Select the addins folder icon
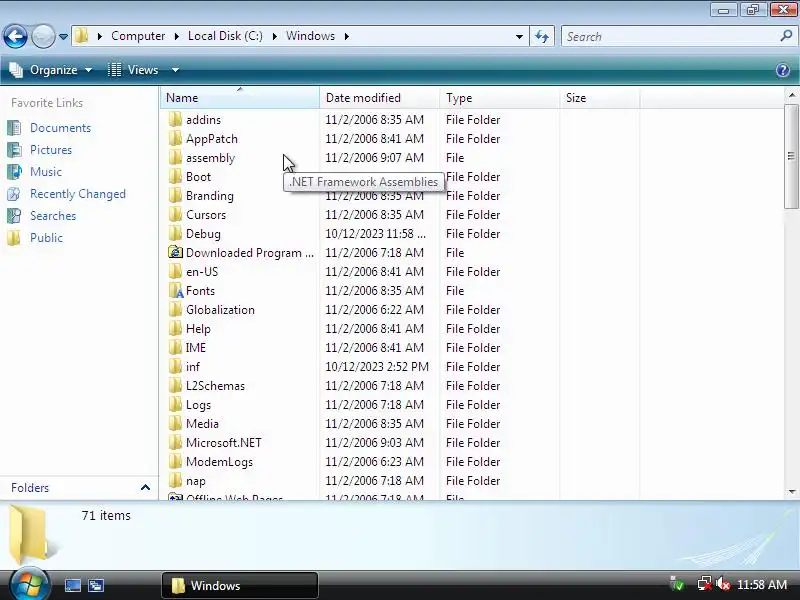This screenshot has width=800, height=600. click(x=175, y=119)
